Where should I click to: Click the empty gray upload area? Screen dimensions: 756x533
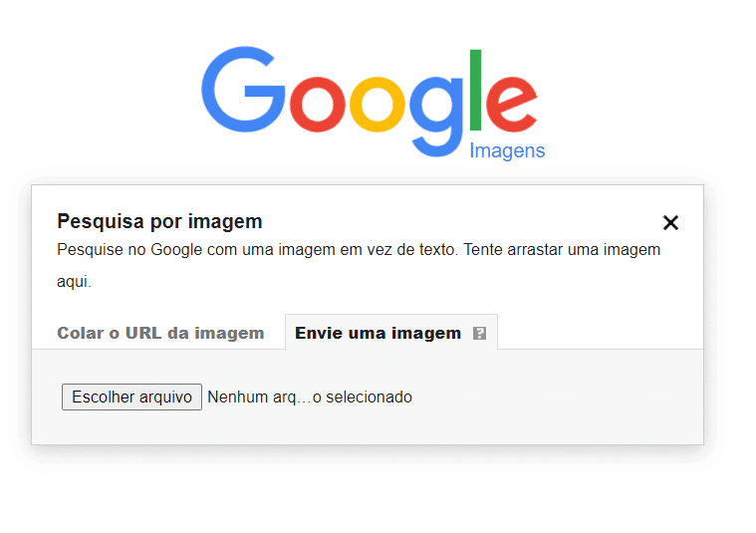530,397
